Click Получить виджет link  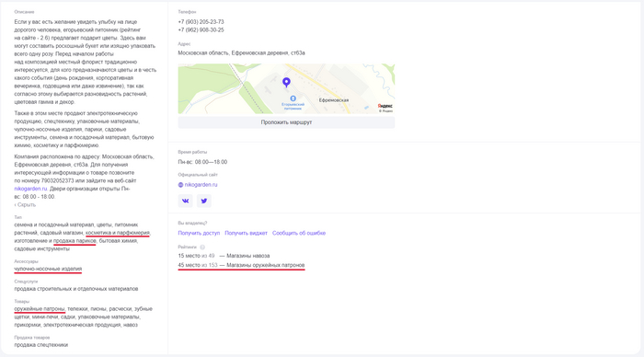[x=246, y=233]
